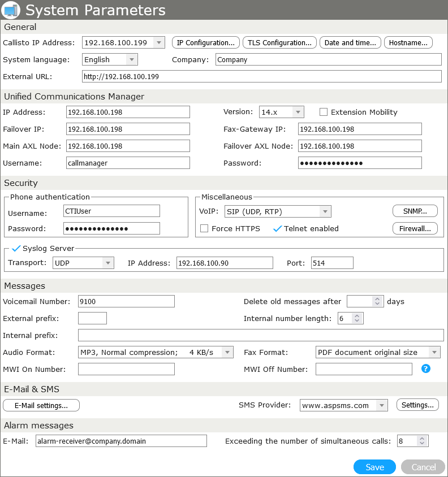
Task: Click the System Parameters monitor icon
Action: [11, 10]
